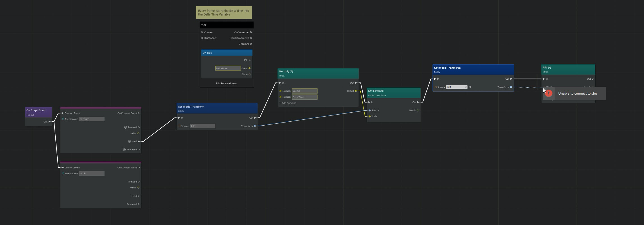Click the Held output arrow on Forward event node
644x225 pixels.
[x=139, y=141]
